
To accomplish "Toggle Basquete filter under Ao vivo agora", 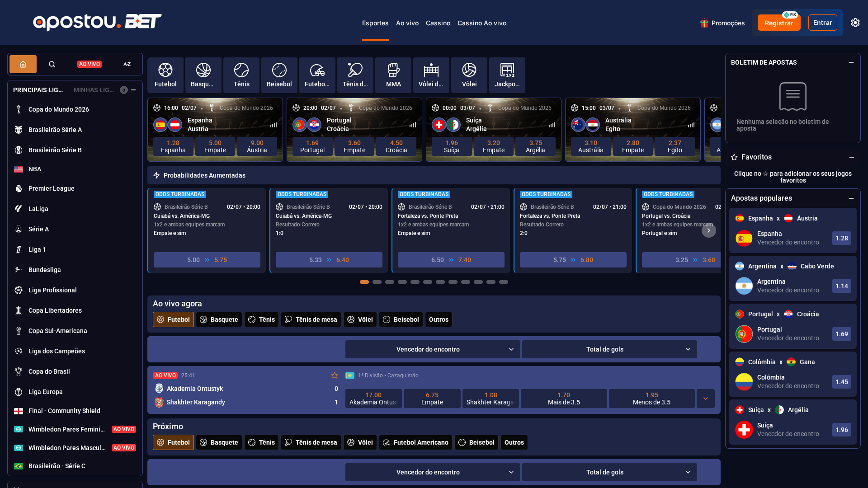I will (x=219, y=319).
